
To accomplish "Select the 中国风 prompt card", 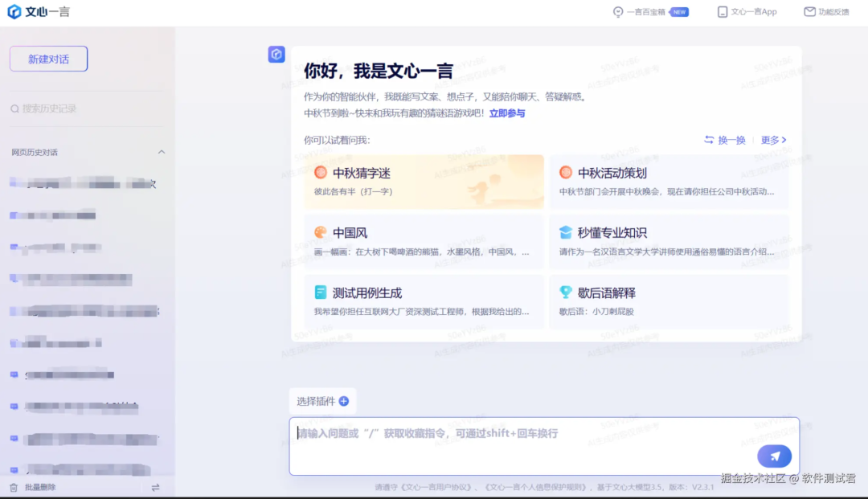I will click(424, 242).
